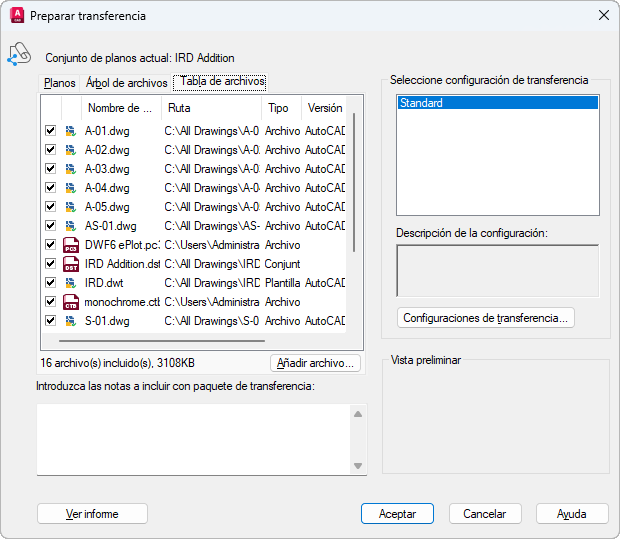Open Configuraciones de transferencia dialog
The width and height of the screenshot is (620, 539).
[486, 318]
